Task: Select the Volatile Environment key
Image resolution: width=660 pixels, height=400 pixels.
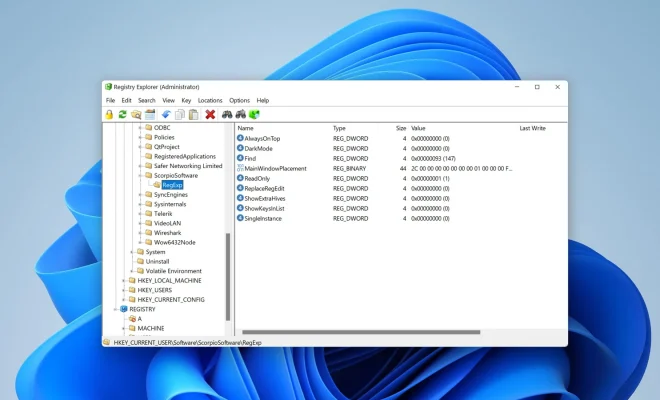Action: pos(173,271)
